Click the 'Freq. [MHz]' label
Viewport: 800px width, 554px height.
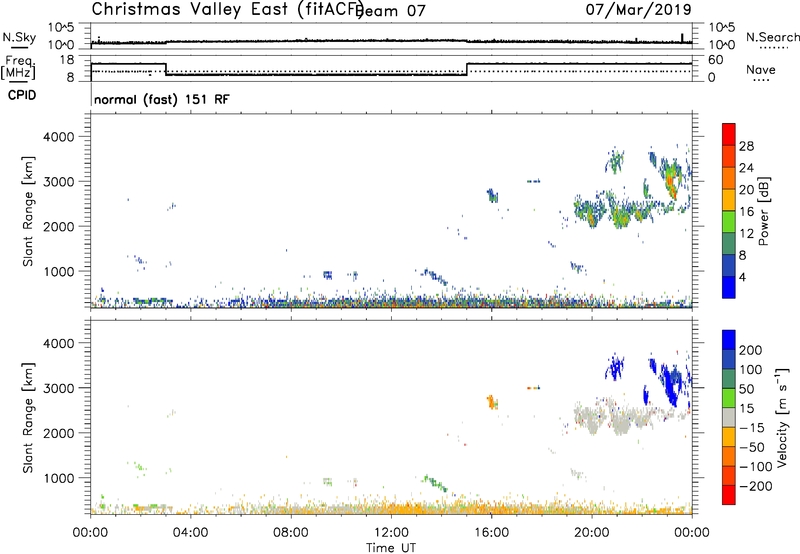[19, 67]
